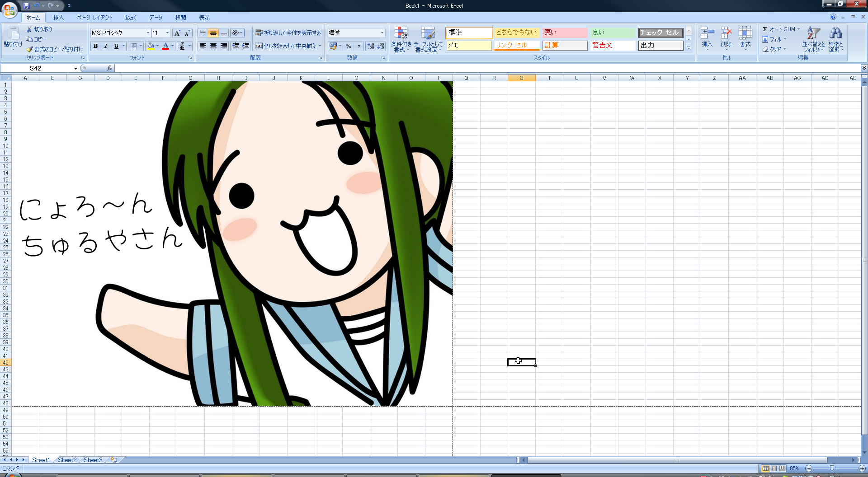Image resolution: width=868 pixels, height=477 pixels.
Task: Click Wrap Text (折り返して全体を表示する)
Action: click(x=288, y=33)
